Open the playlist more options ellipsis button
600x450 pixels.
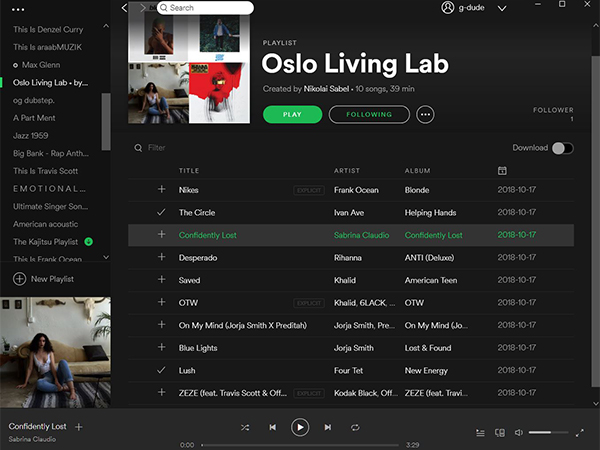point(425,114)
